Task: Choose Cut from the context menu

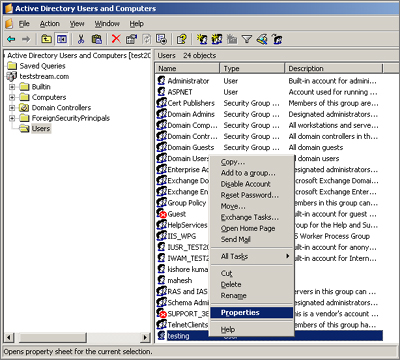Action: 227,273
